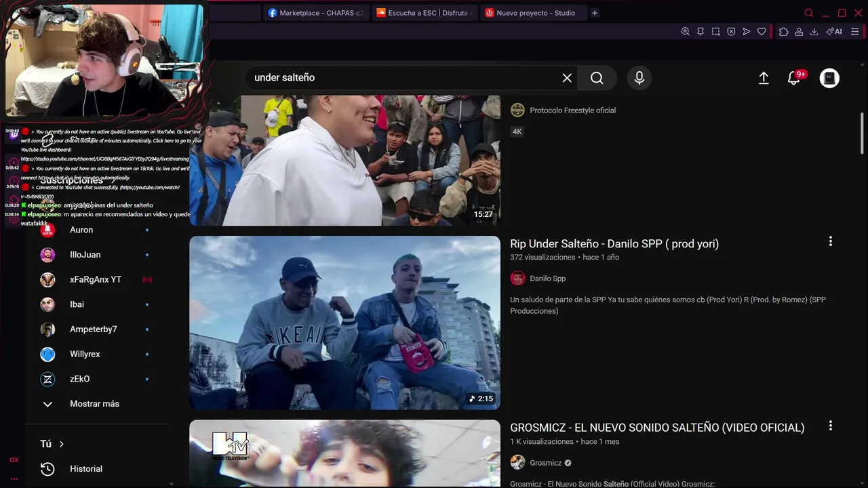Image resolution: width=868 pixels, height=488 pixels.
Task: Click the Protocolo Freestyle channel avatar
Action: pos(517,110)
